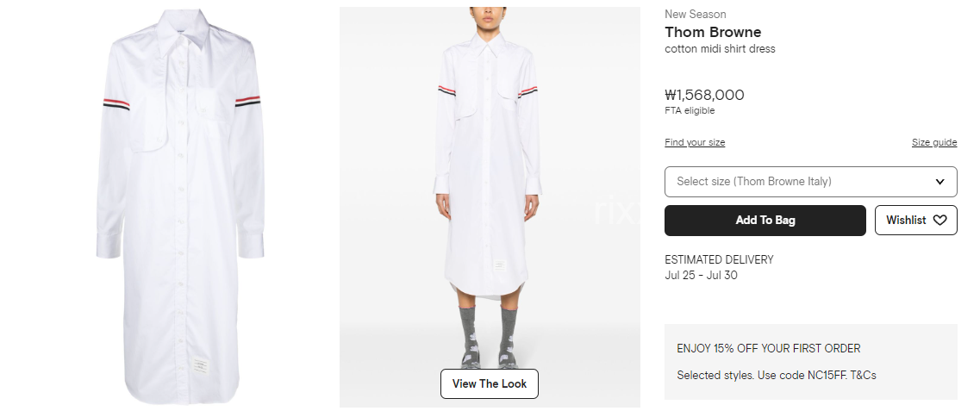Click the FTA eligible label
Image resolution: width=980 pixels, height=411 pixels.
coord(690,110)
